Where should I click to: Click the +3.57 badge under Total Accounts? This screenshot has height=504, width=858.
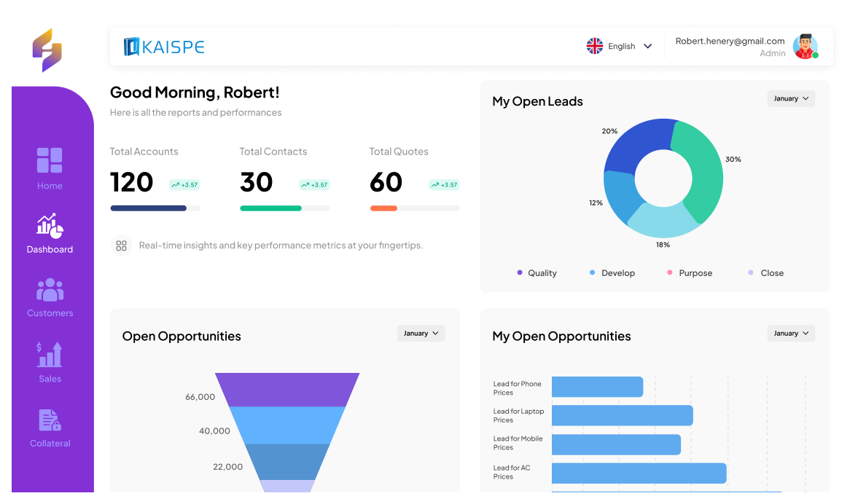click(184, 185)
